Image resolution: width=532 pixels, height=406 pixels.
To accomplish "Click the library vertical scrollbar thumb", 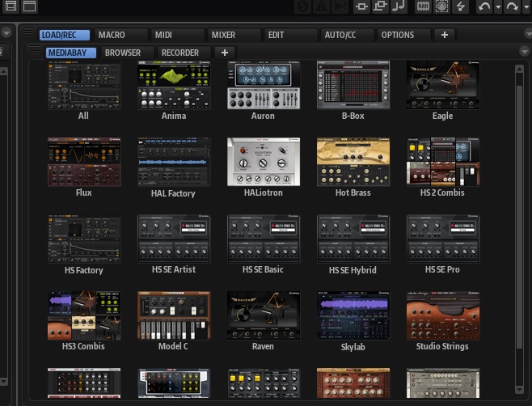I will (x=519, y=218).
